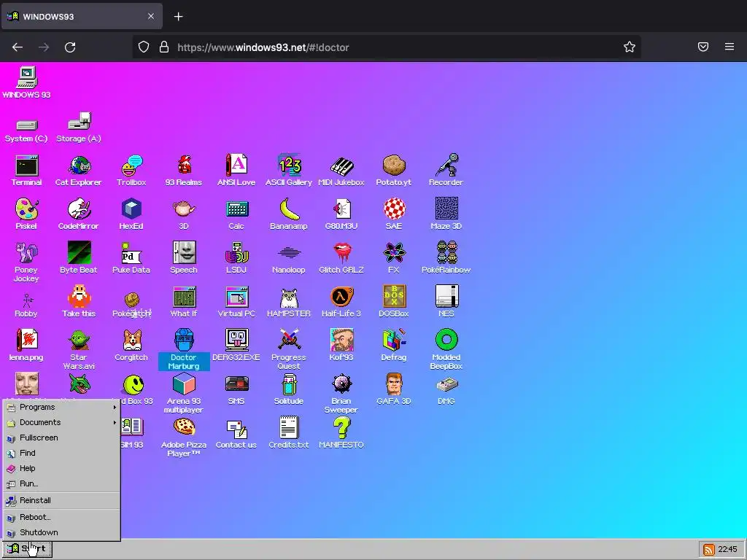Viewport: 747px width, 560px height.
Task: Expand Programs submenu in Start menu
Action: click(61, 407)
